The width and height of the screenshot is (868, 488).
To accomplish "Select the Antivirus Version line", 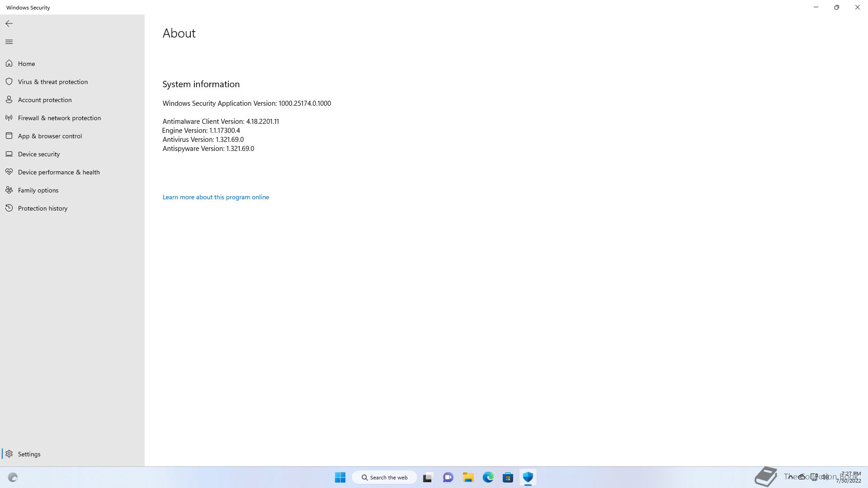I will click(x=203, y=140).
